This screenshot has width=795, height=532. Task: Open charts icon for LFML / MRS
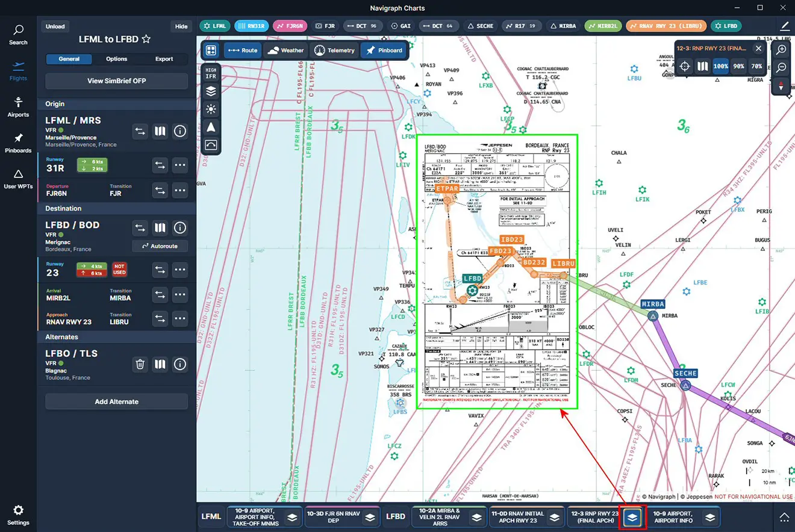160,131
